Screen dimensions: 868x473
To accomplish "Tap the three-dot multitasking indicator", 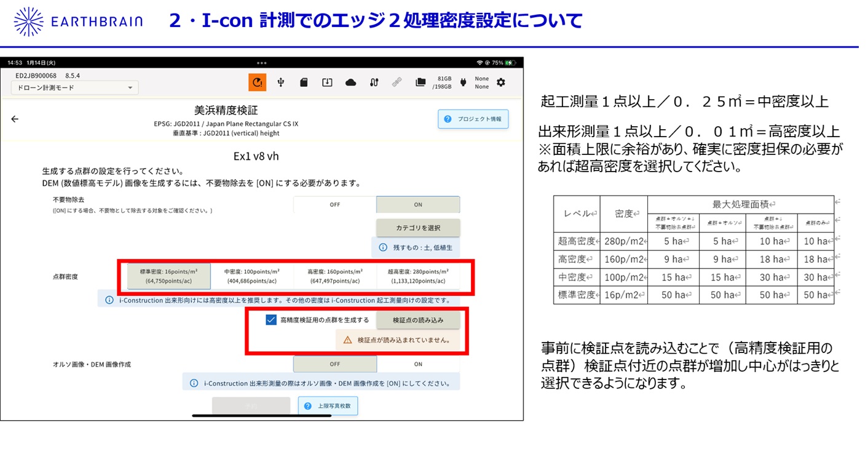I will [x=262, y=63].
